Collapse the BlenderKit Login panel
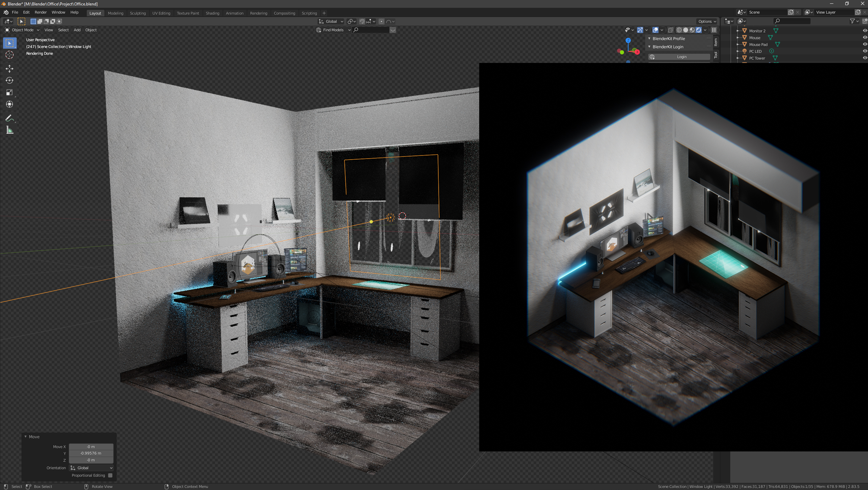The width and height of the screenshot is (868, 490). pyautogui.click(x=649, y=47)
